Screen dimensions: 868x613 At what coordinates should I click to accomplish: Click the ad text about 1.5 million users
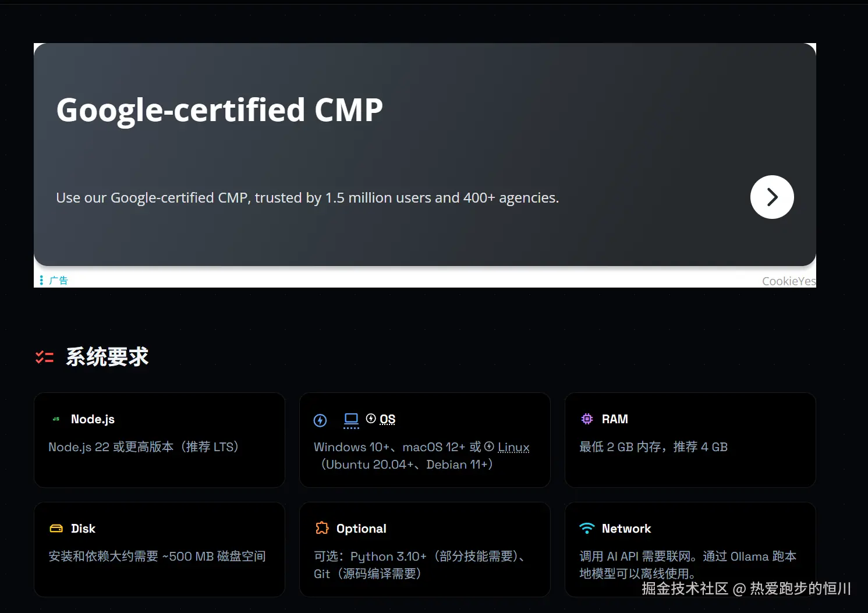click(307, 198)
